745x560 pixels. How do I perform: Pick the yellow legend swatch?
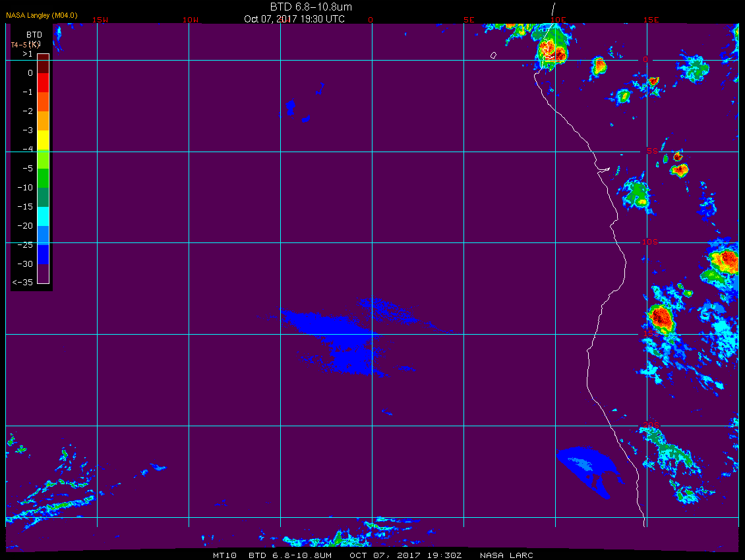coord(44,140)
